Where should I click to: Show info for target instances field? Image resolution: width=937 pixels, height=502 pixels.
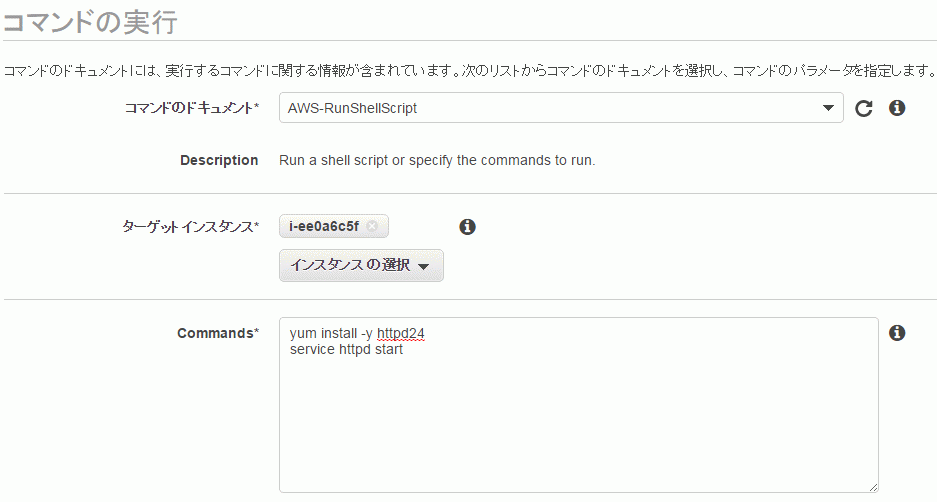[467, 226]
